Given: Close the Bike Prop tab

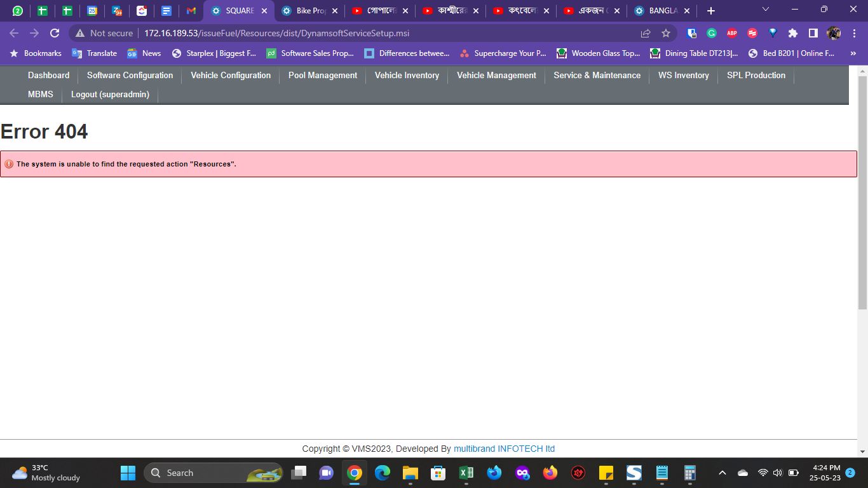Looking at the screenshot, I should (335, 11).
